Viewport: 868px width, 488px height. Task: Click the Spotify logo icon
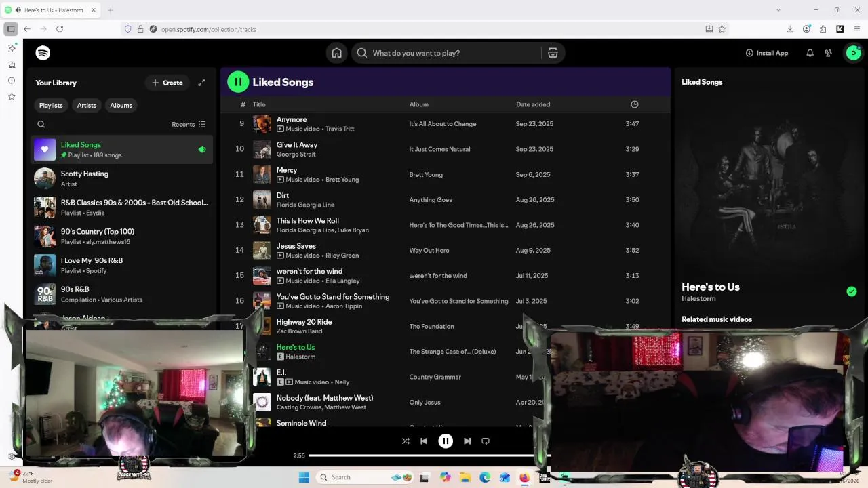(x=43, y=53)
